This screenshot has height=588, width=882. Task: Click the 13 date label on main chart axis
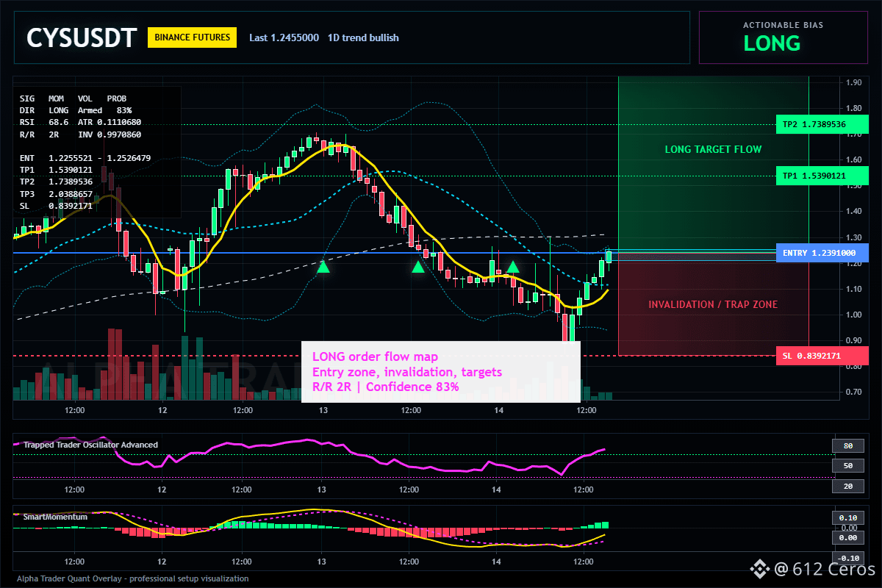click(x=322, y=410)
